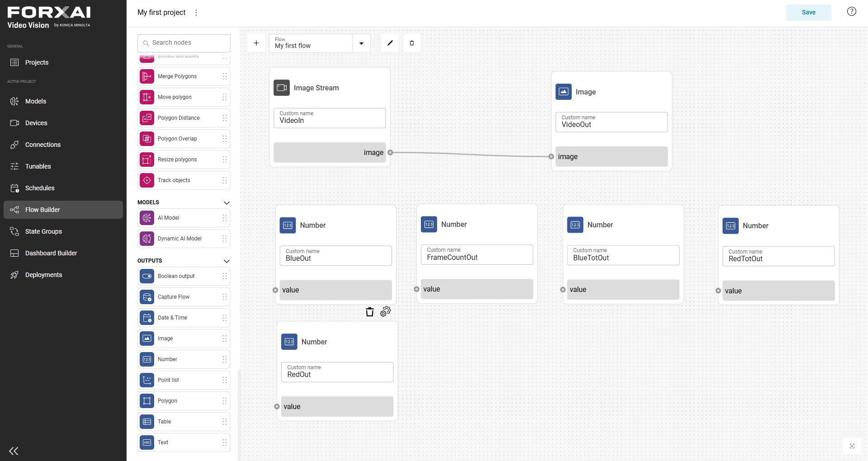Open the help question mark icon
Screen dimensions: 868x461
(852, 12)
